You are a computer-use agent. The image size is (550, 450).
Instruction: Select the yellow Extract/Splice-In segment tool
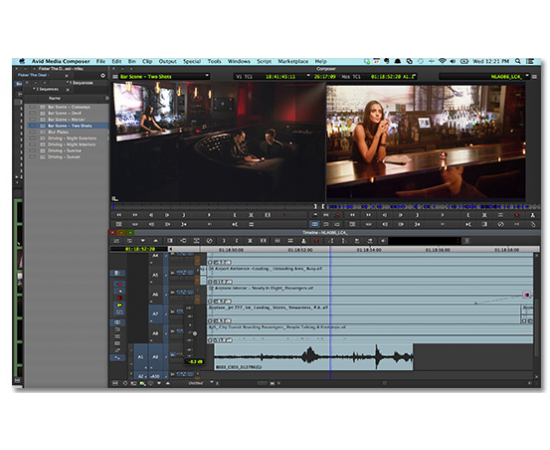coord(119,291)
